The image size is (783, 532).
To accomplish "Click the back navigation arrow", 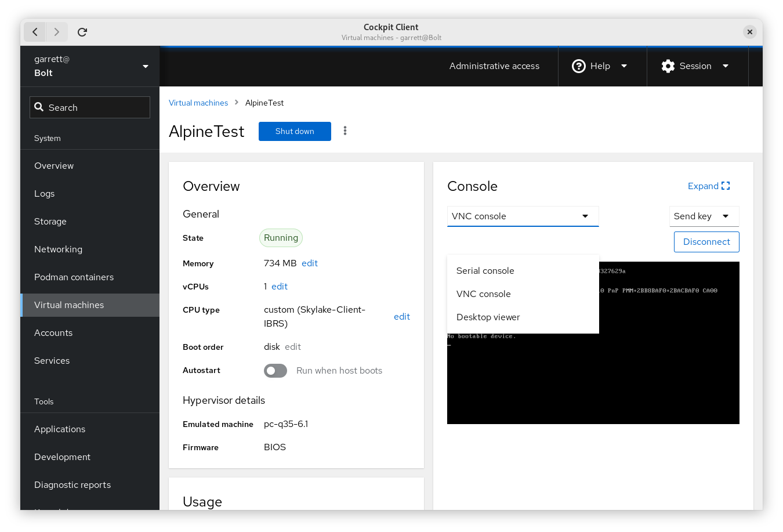I will (35, 32).
